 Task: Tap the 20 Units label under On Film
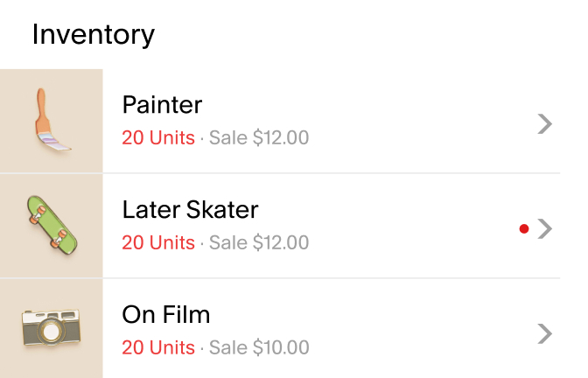click(158, 347)
